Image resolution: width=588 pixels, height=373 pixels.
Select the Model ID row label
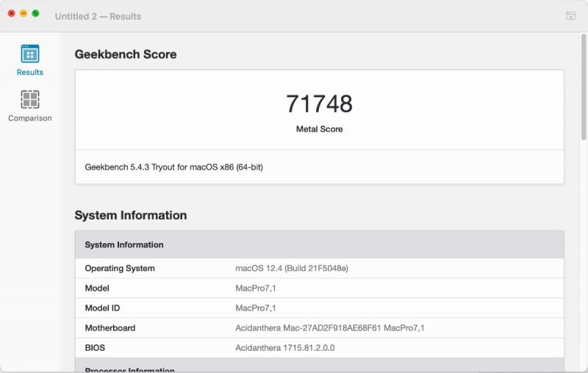[102, 308]
